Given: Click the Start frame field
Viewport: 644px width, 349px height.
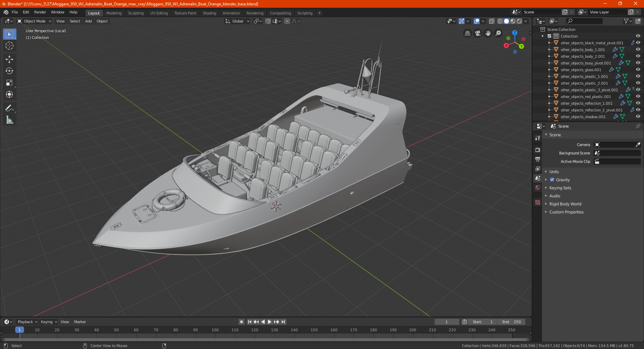Looking at the screenshot, I should pyautogui.click(x=483, y=322).
